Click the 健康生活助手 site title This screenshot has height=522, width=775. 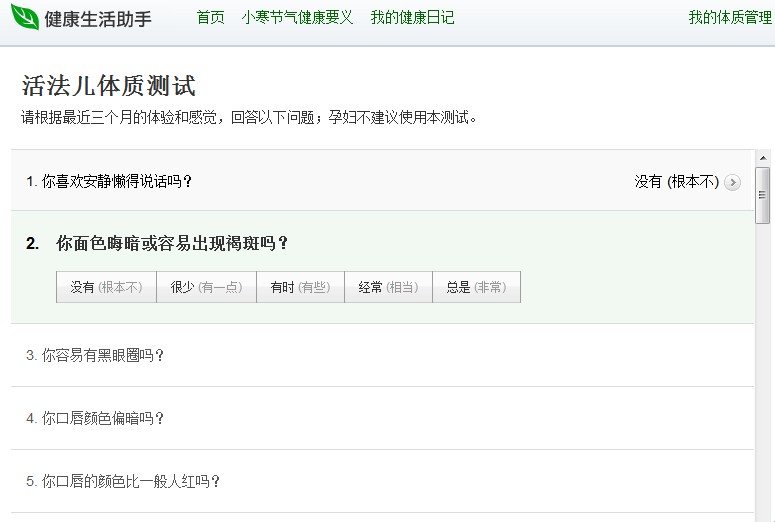coord(98,19)
